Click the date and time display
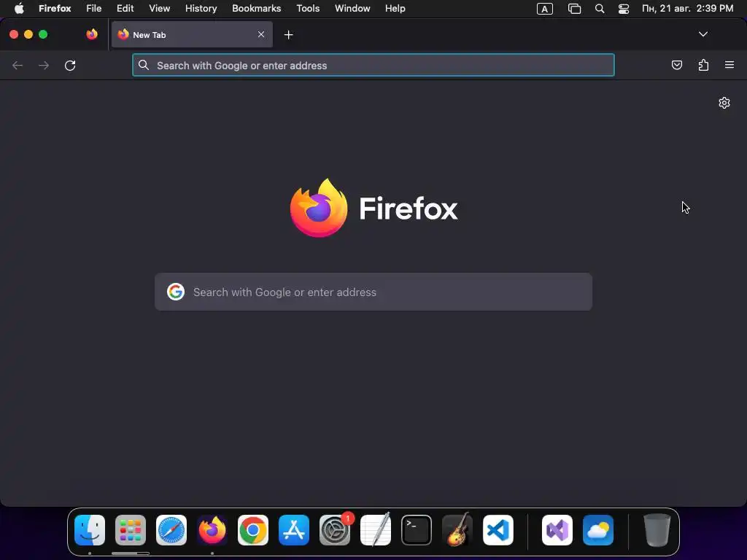Viewport: 747px width, 560px height. (x=687, y=9)
